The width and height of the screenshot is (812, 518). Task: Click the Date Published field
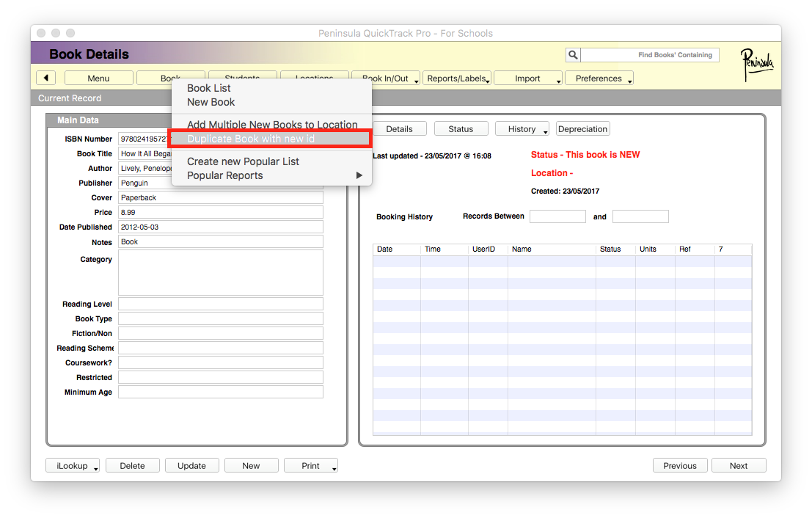[x=221, y=227]
